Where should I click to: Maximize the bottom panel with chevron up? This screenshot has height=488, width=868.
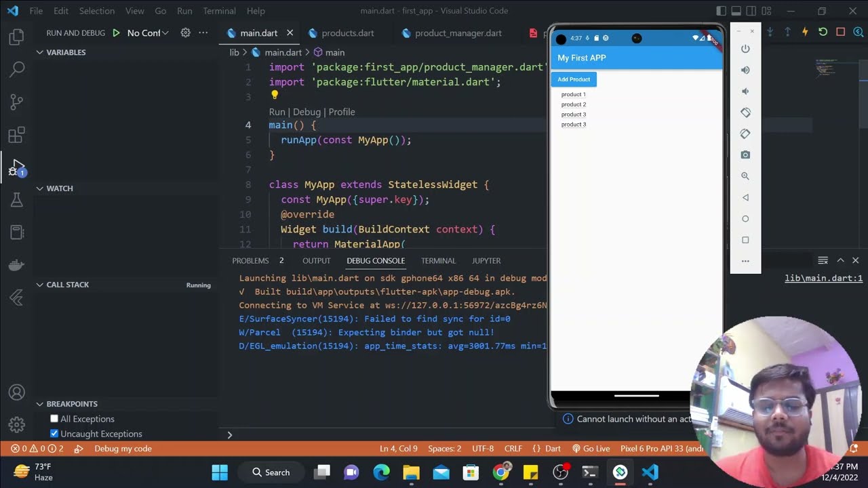pyautogui.click(x=840, y=260)
